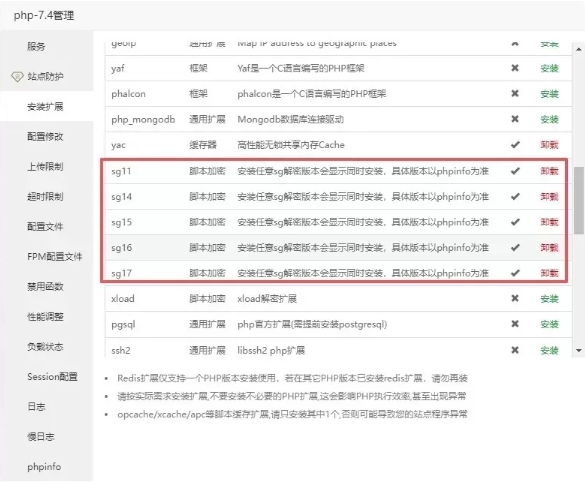585x489 pixels.
Task: Open the 服务 sidebar menu
Action: tap(36, 46)
